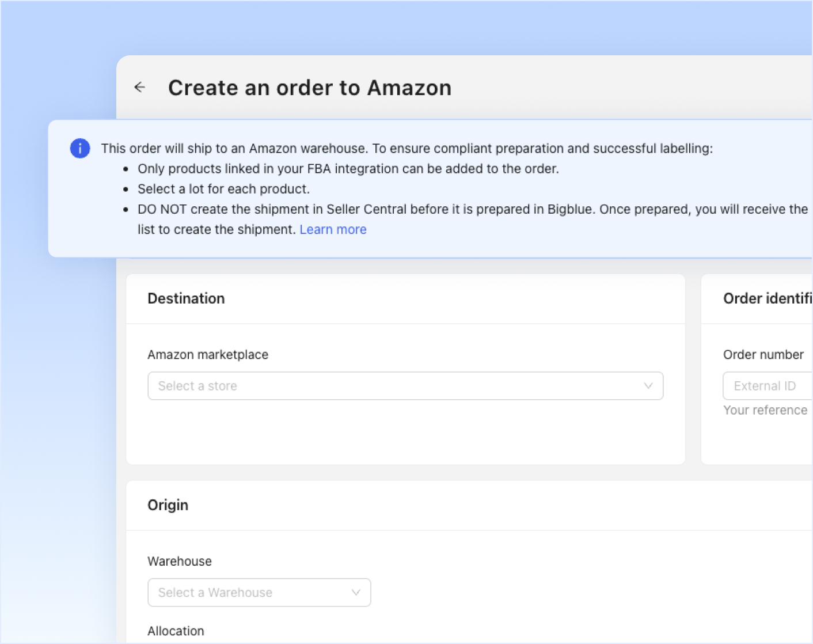813x644 pixels.
Task: Open the Select a Warehouse dropdown
Action: click(259, 592)
